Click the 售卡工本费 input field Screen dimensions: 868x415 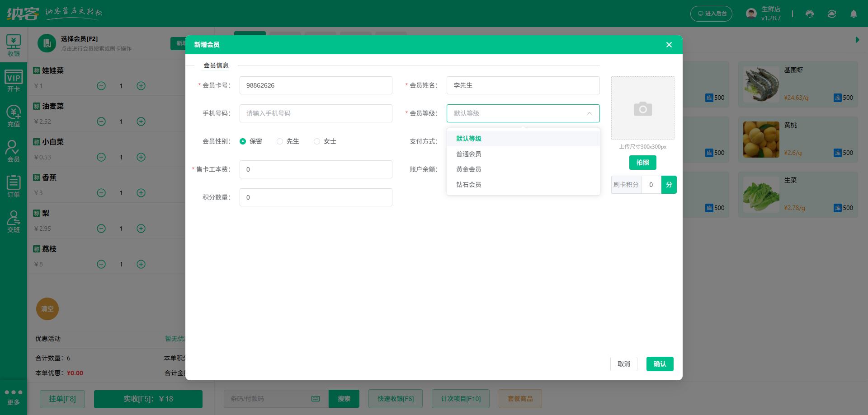tap(316, 169)
